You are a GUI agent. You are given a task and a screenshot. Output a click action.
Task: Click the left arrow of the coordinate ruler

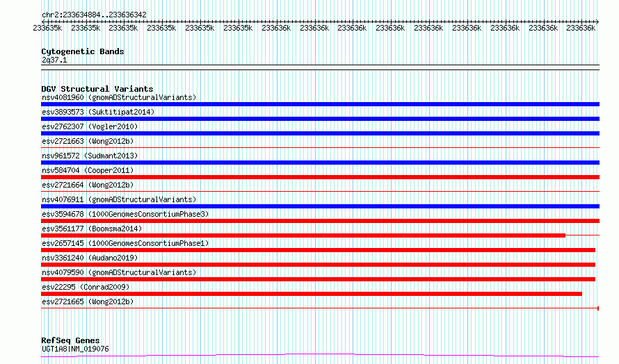(43, 22)
